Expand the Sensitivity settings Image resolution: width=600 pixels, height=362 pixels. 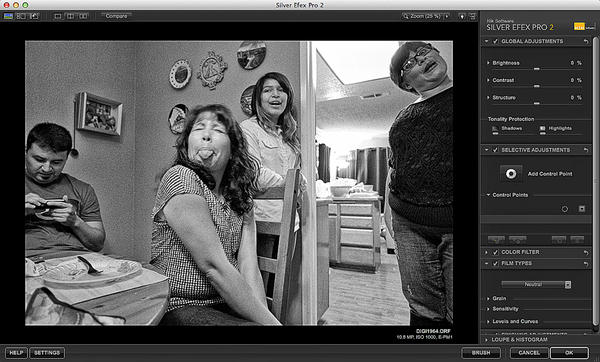point(488,309)
